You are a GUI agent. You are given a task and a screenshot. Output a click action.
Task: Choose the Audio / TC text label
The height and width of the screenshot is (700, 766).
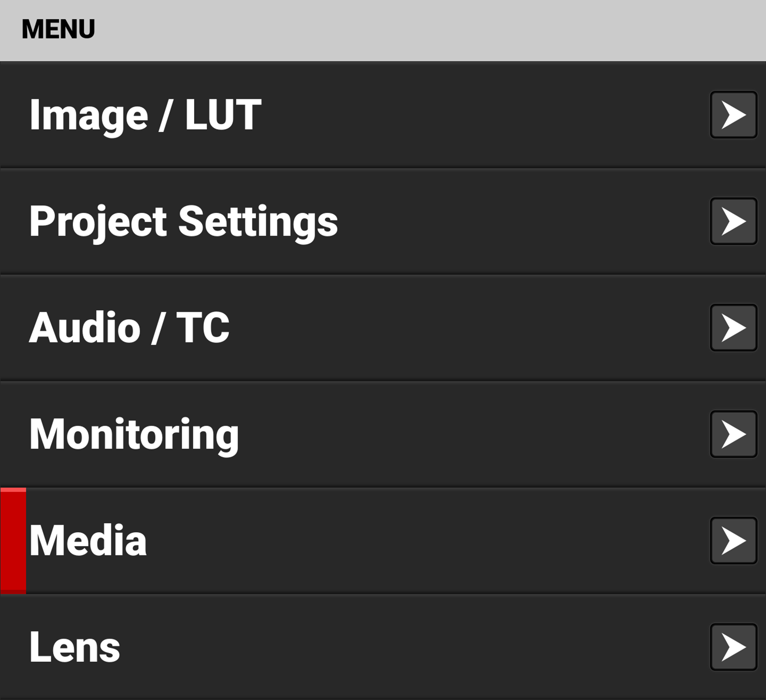129,328
